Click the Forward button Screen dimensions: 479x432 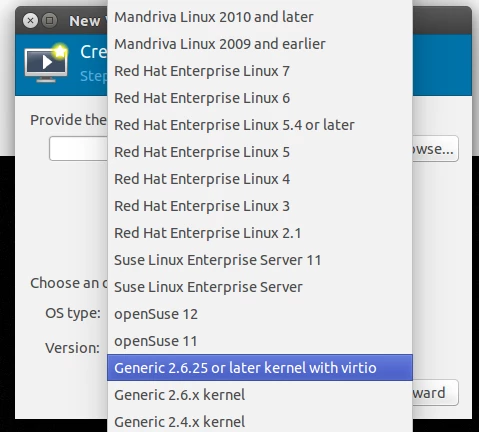point(435,393)
